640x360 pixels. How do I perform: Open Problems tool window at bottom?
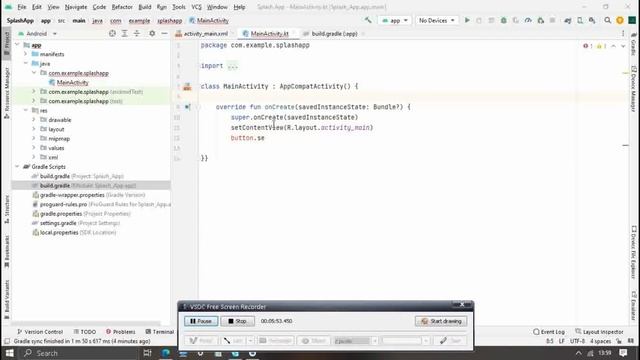120,332
